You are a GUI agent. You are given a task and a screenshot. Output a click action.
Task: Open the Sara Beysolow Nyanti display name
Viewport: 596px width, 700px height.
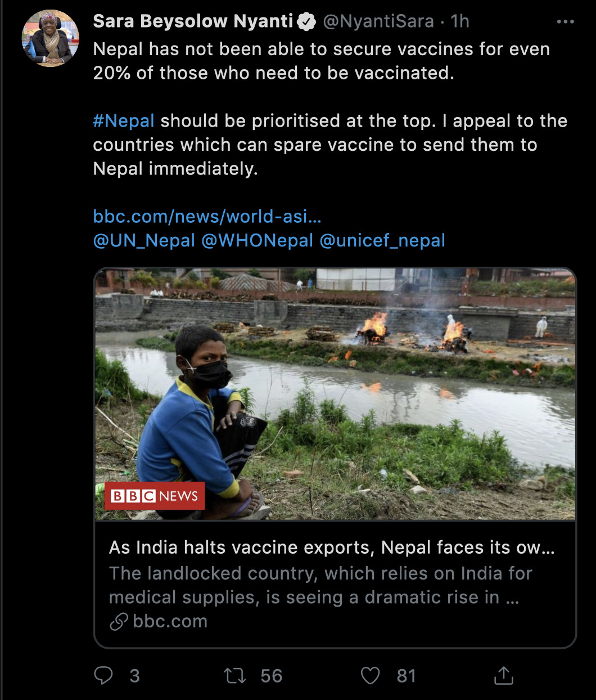coord(193,21)
